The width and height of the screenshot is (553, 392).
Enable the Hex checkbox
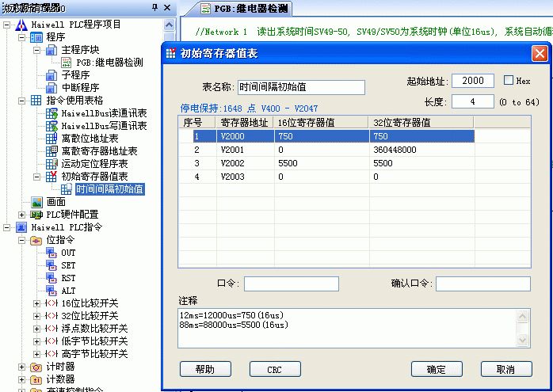pyautogui.click(x=509, y=81)
